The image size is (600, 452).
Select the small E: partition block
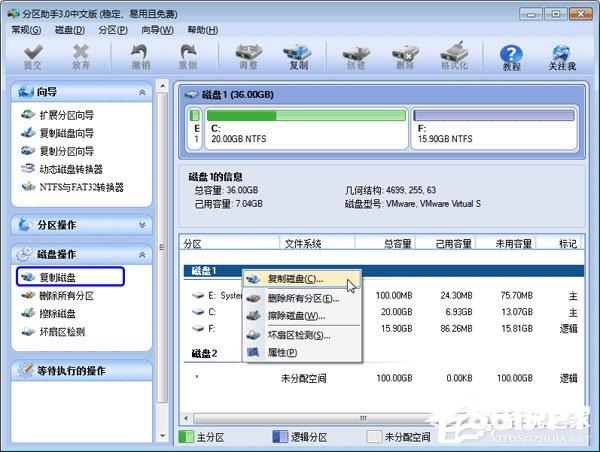[195, 128]
